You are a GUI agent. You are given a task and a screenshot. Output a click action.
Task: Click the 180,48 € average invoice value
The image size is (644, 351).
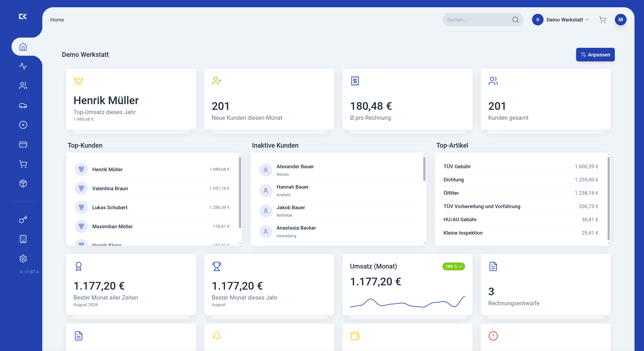(371, 106)
